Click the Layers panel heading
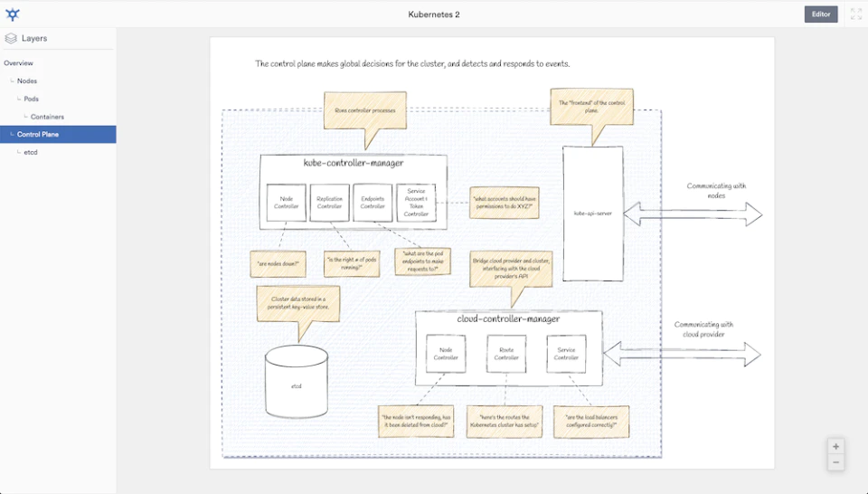Image resolution: width=868 pixels, height=494 pixels. pos(34,38)
